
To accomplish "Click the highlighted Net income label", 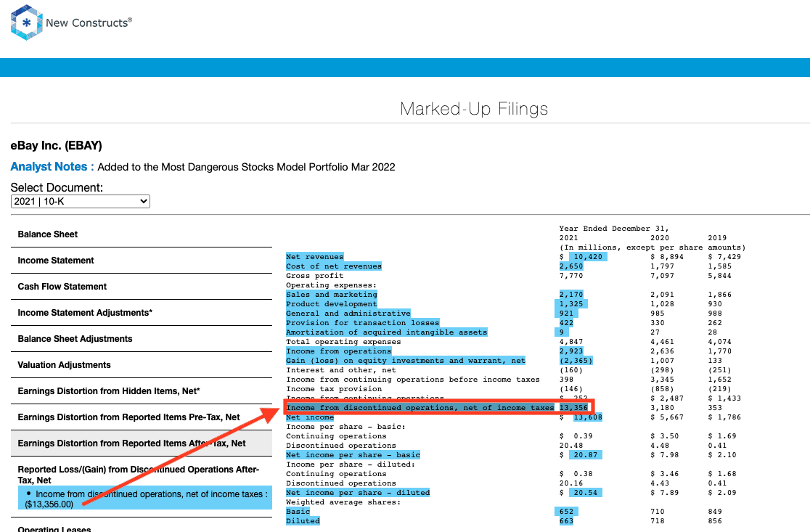I will point(310,417).
